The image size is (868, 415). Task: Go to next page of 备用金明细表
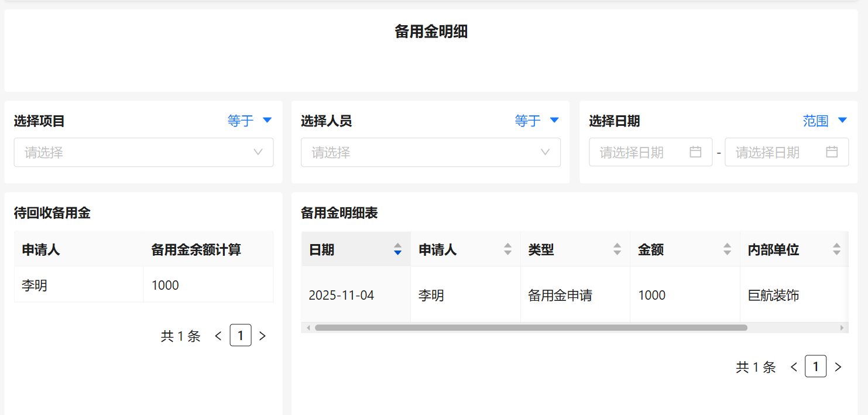click(838, 366)
